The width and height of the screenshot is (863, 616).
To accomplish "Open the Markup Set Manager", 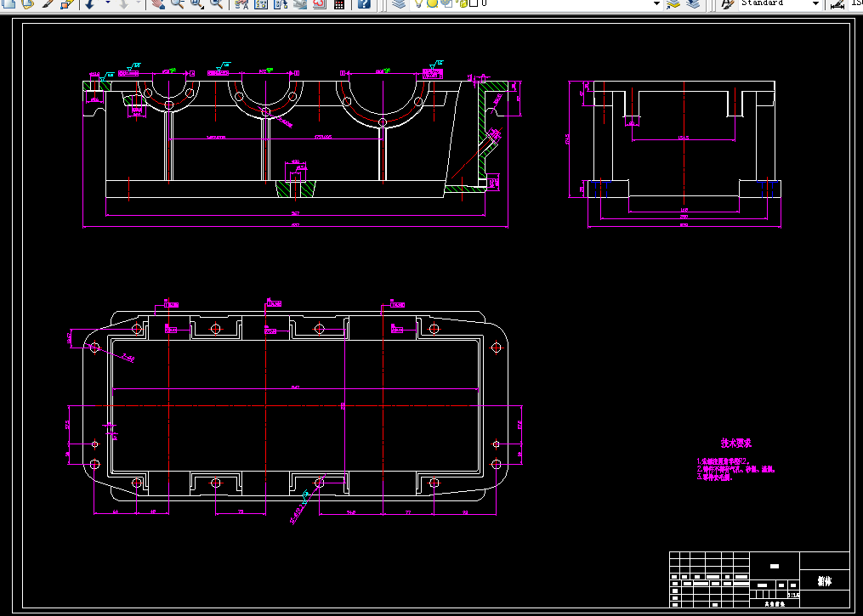I will (x=319, y=3).
